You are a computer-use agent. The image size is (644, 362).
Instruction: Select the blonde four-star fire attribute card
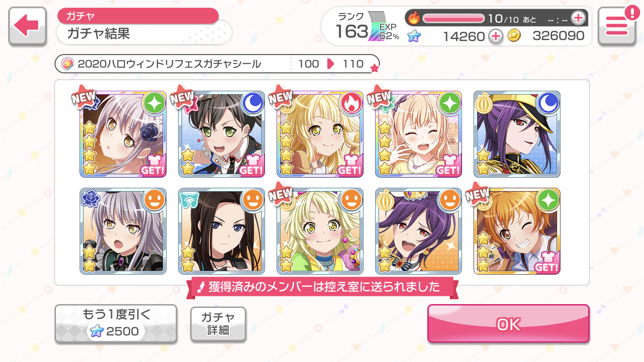320,134
